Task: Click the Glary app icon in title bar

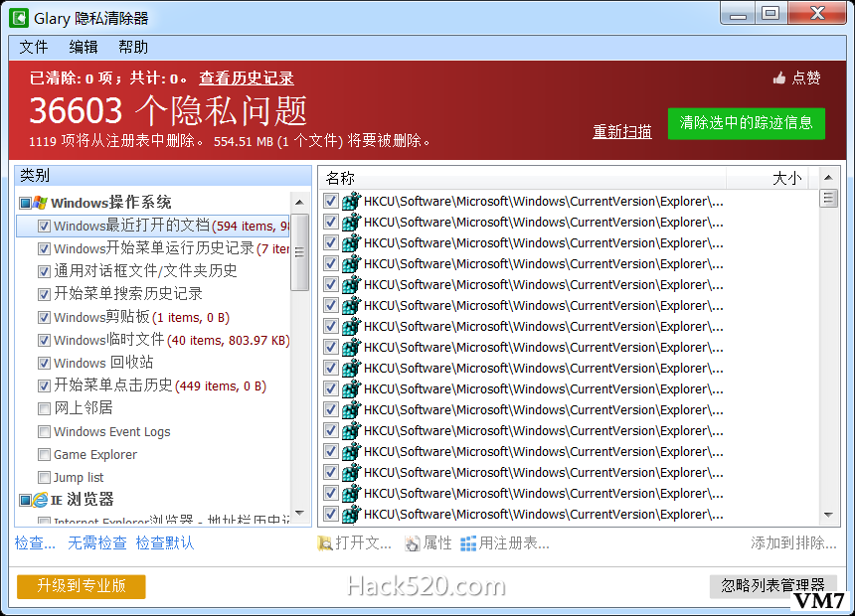Action: pyautogui.click(x=19, y=18)
